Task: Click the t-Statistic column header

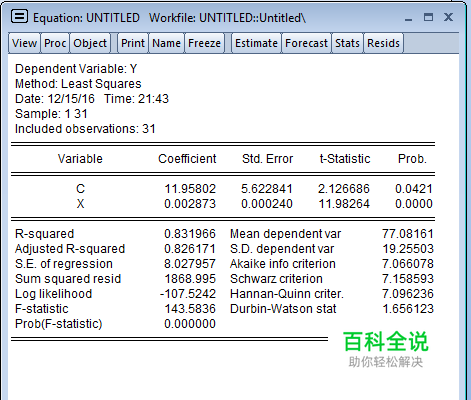Action: (345, 159)
